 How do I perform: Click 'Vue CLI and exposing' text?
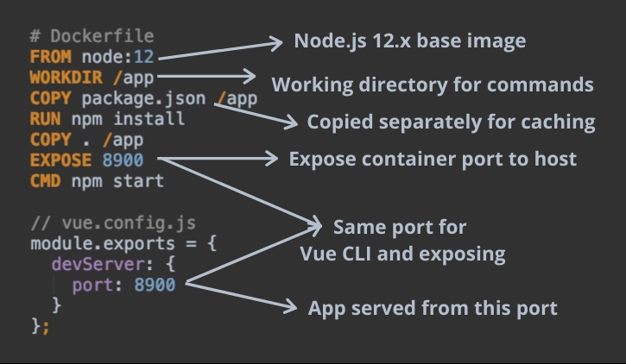coord(402,254)
